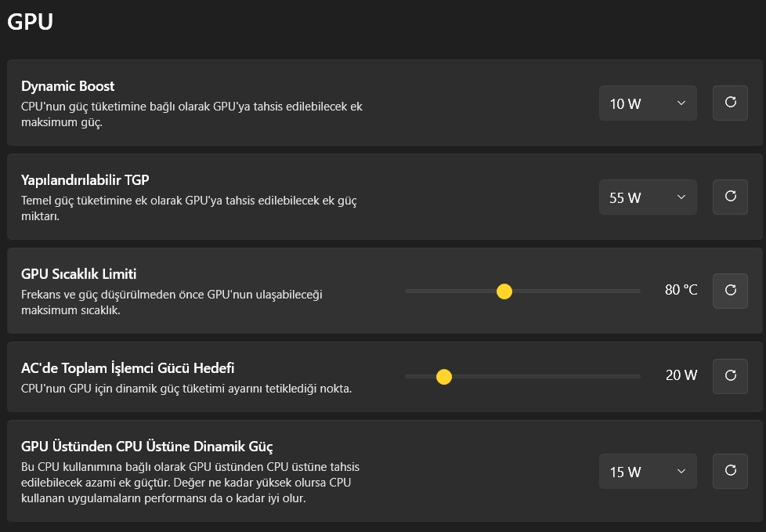Reset the Dynamic Boost setting to default
Image resolution: width=766 pixels, height=532 pixels.
[x=730, y=103]
